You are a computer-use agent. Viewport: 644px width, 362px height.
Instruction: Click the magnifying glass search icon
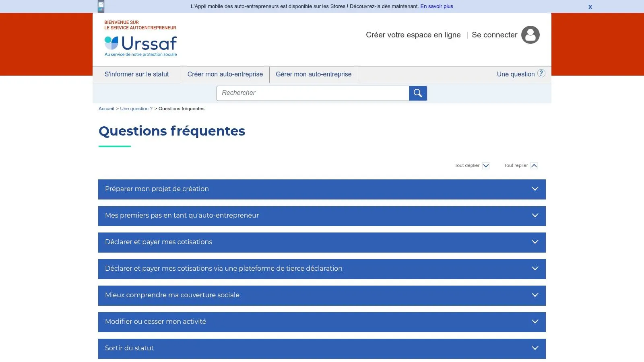(418, 93)
